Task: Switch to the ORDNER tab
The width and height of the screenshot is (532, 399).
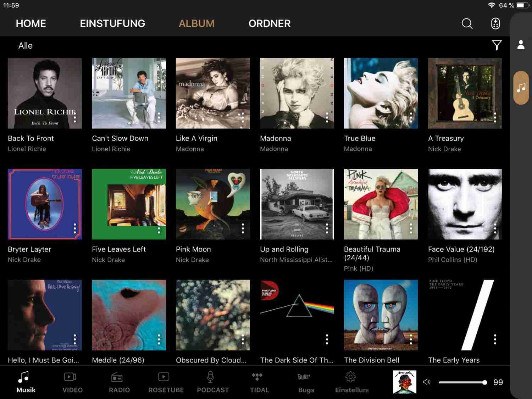Action: coord(270,23)
